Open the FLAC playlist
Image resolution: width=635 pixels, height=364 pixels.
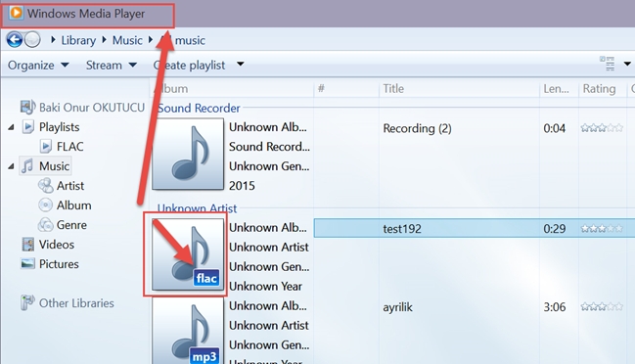[70, 147]
